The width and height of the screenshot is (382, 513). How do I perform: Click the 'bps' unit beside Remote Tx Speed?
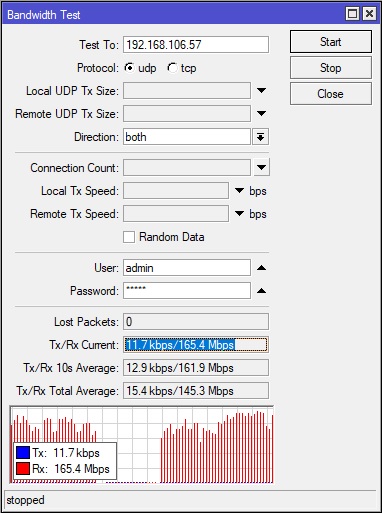[x=258, y=214]
